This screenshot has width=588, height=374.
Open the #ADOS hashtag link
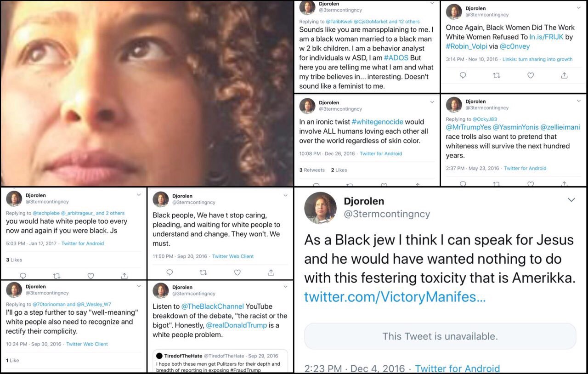396,57
